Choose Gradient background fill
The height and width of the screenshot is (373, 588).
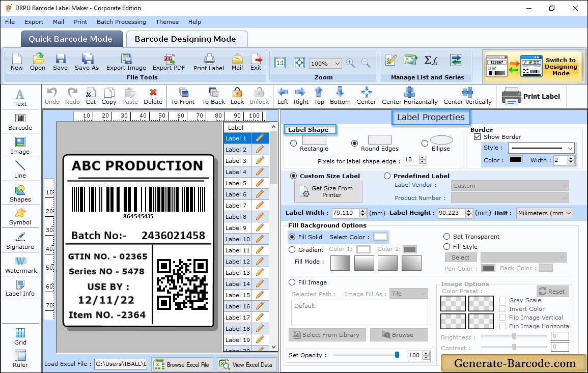(292, 250)
